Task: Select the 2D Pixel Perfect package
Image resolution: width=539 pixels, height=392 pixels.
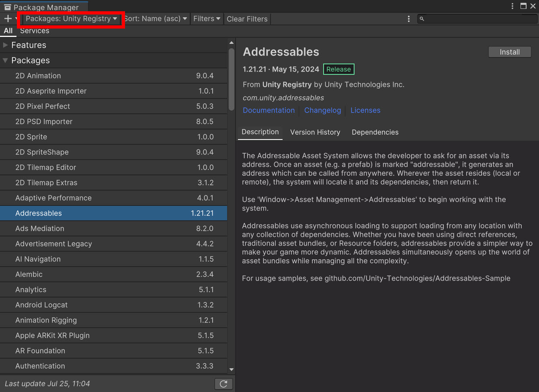Action: [114, 106]
